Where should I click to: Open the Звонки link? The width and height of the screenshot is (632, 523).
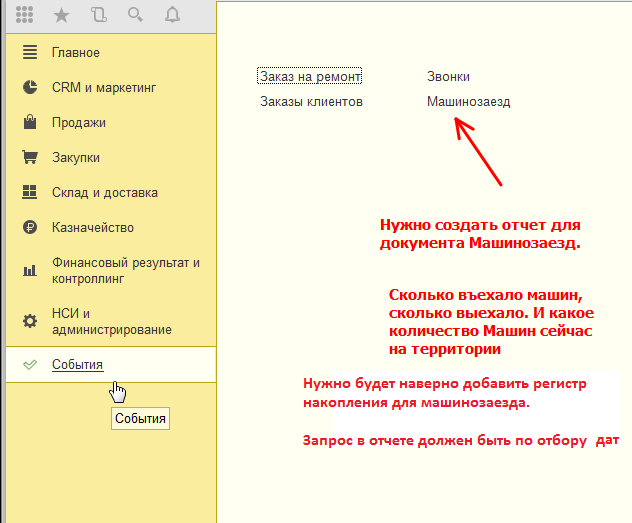pyautogui.click(x=448, y=76)
